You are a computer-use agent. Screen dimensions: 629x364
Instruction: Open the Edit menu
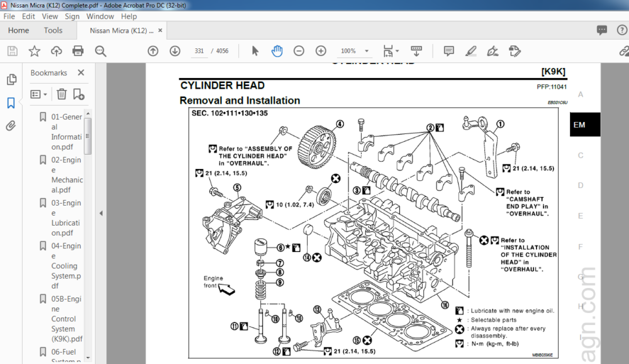tap(28, 16)
